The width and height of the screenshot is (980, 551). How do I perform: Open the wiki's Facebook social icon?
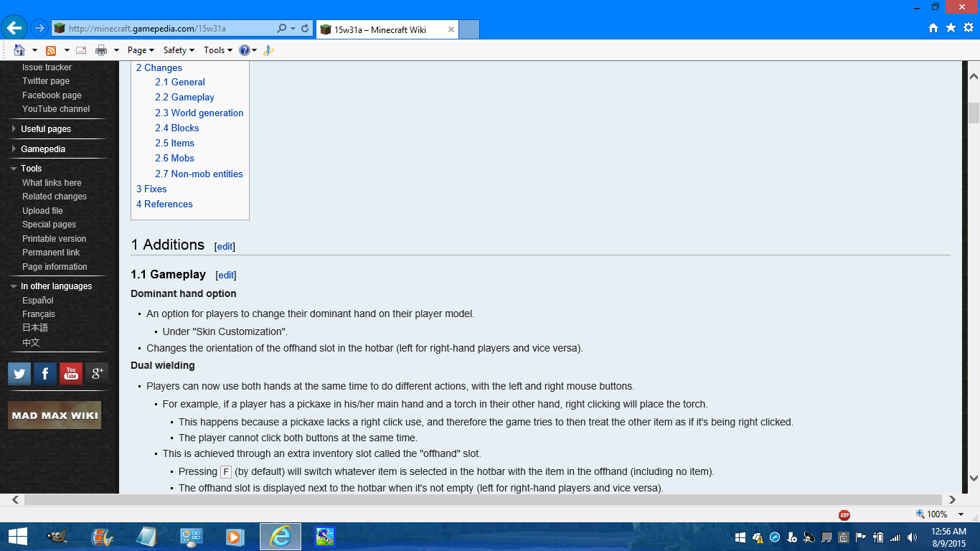(x=45, y=374)
